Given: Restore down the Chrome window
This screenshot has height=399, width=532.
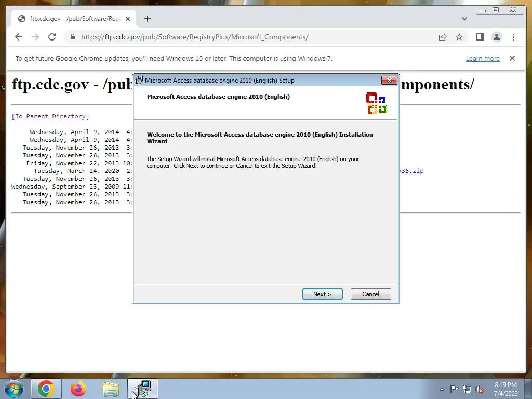Looking at the screenshot, I should 496,10.
